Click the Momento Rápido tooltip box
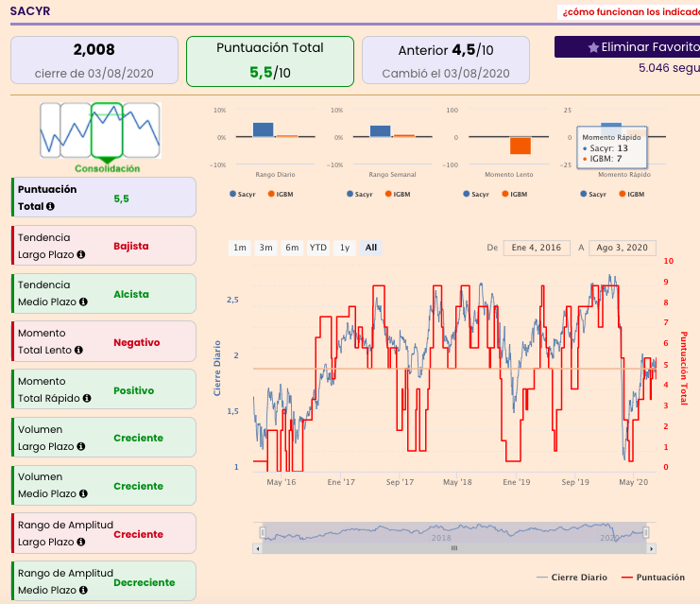 (611, 147)
